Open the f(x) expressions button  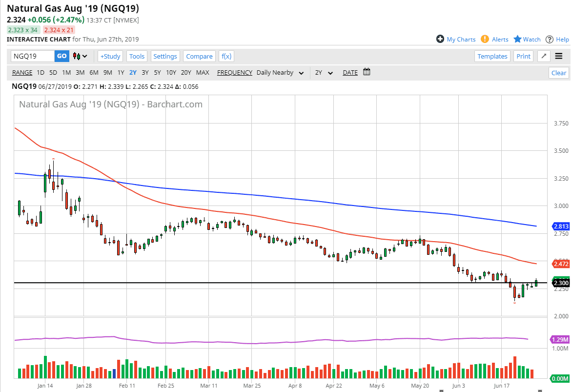pyautogui.click(x=226, y=56)
